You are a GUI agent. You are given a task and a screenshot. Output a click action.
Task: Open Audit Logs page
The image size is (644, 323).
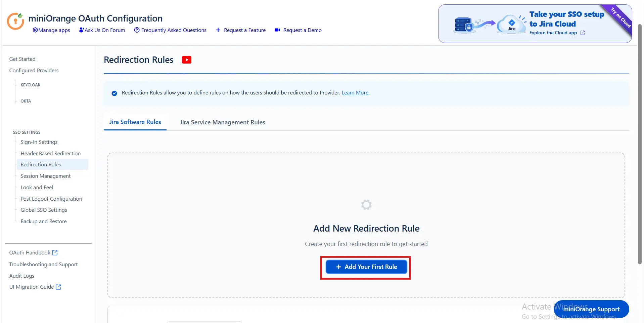(22, 276)
